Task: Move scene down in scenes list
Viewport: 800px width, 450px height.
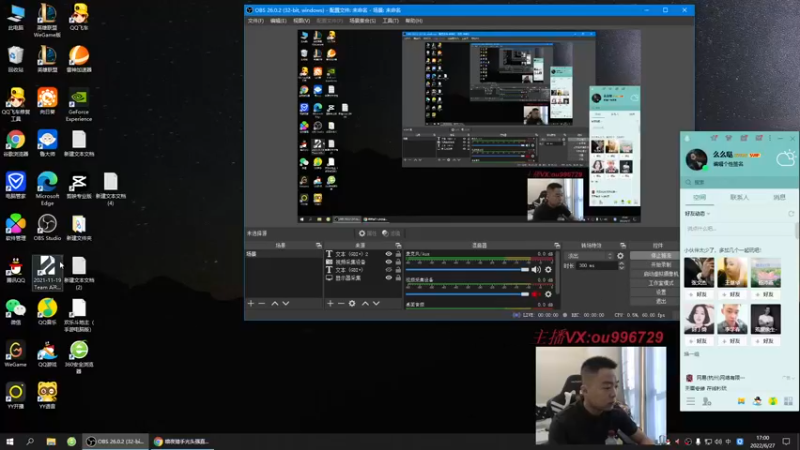Action: tap(286, 304)
